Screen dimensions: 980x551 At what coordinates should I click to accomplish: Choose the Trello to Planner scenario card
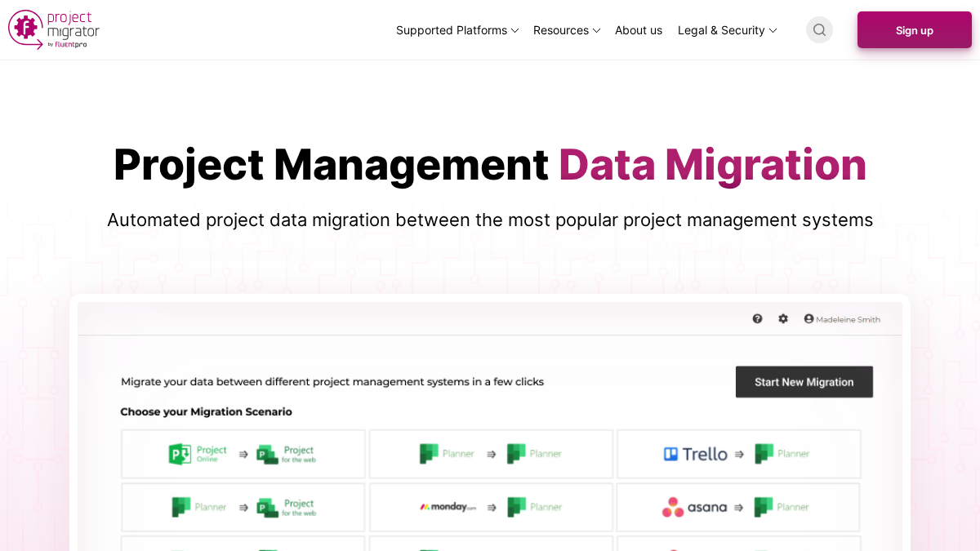738,454
